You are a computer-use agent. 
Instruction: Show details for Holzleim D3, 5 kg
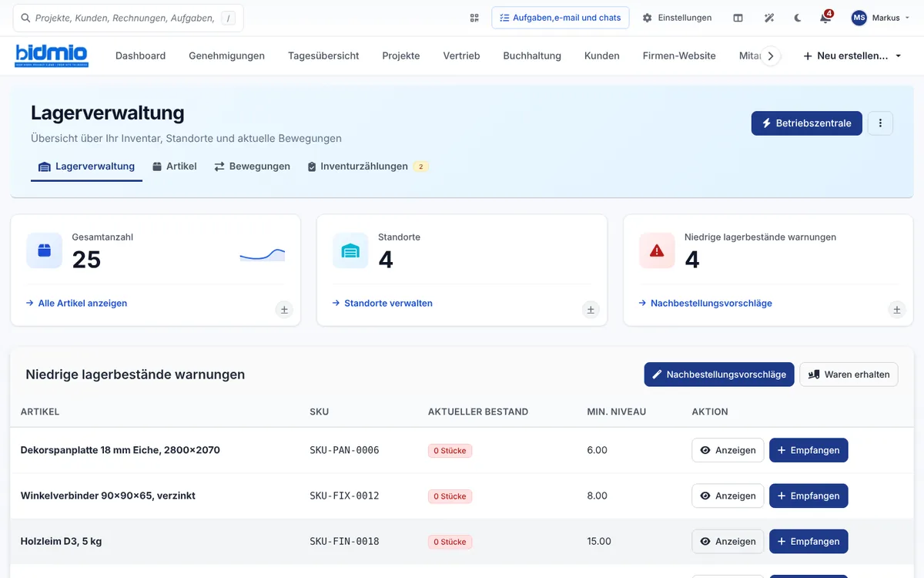[728, 541]
